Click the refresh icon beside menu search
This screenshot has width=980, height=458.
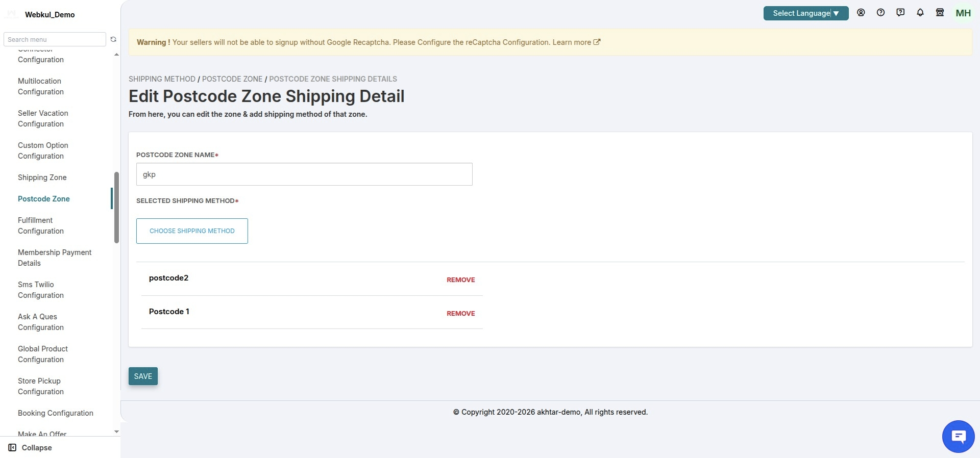coord(113,39)
